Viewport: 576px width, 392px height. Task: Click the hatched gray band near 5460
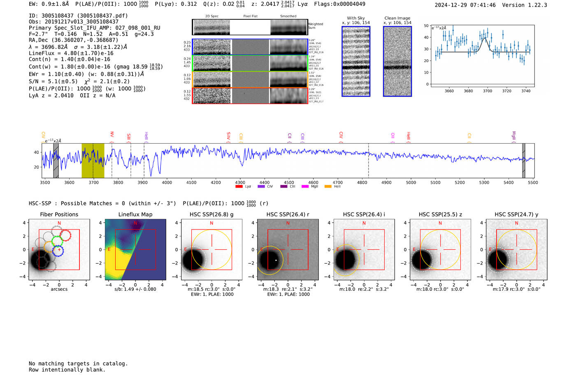click(x=524, y=160)
